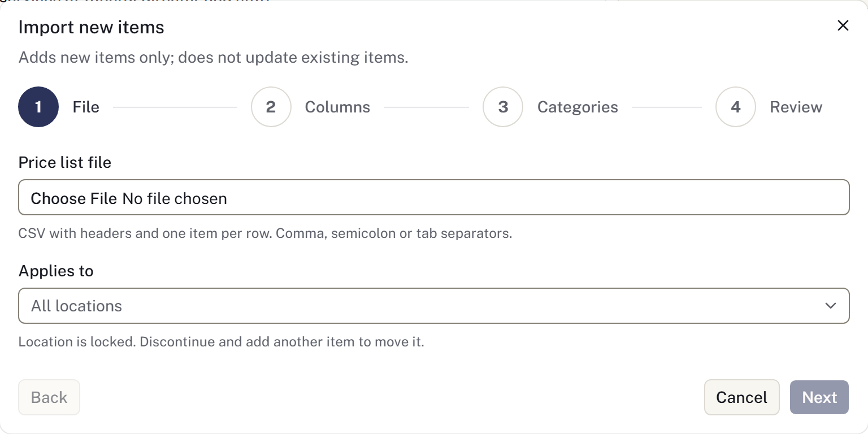
Task: Click the "No file chosen" text
Action: [175, 198]
